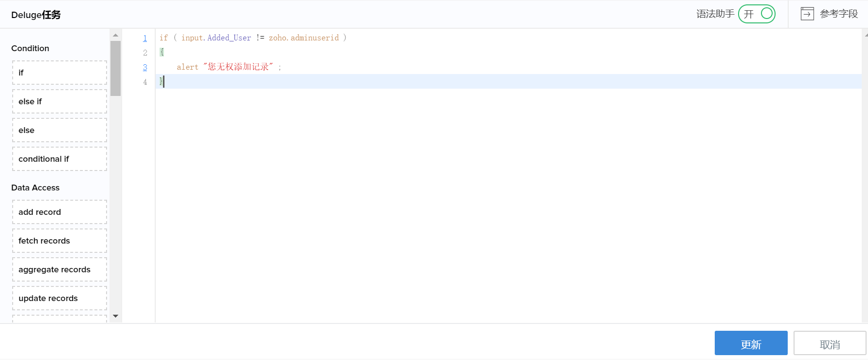Click the opening brace on line 2
868x360 pixels.
click(162, 52)
